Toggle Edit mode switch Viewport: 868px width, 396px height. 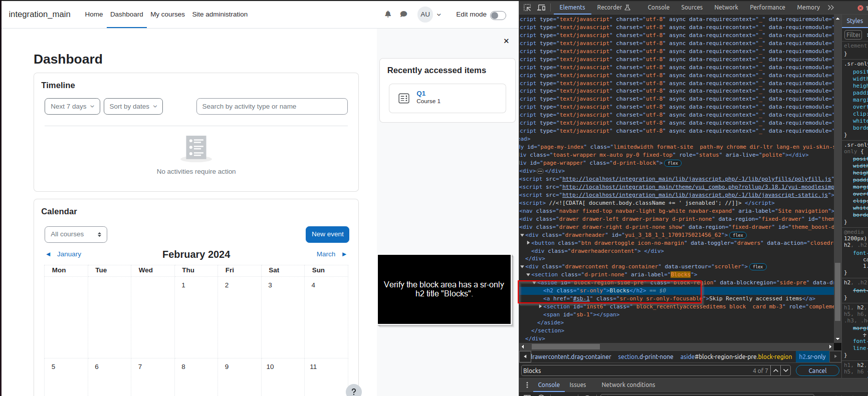(498, 15)
